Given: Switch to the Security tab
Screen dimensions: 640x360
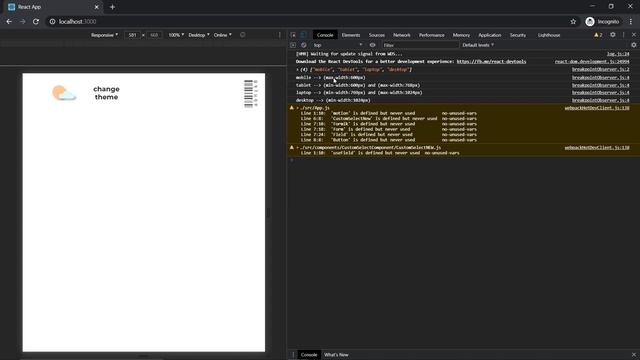Looking at the screenshot, I should 518,35.
